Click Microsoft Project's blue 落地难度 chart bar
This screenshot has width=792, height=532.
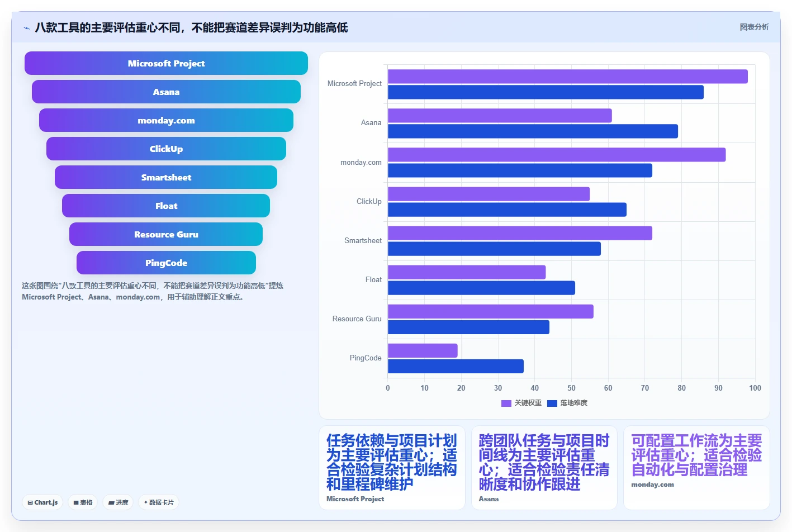(x=546, y=92)
